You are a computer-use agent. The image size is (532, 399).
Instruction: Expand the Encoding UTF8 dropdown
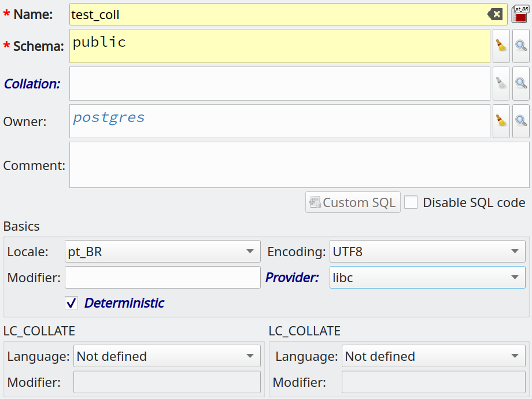pyautogui.click(x=427, y=252)
